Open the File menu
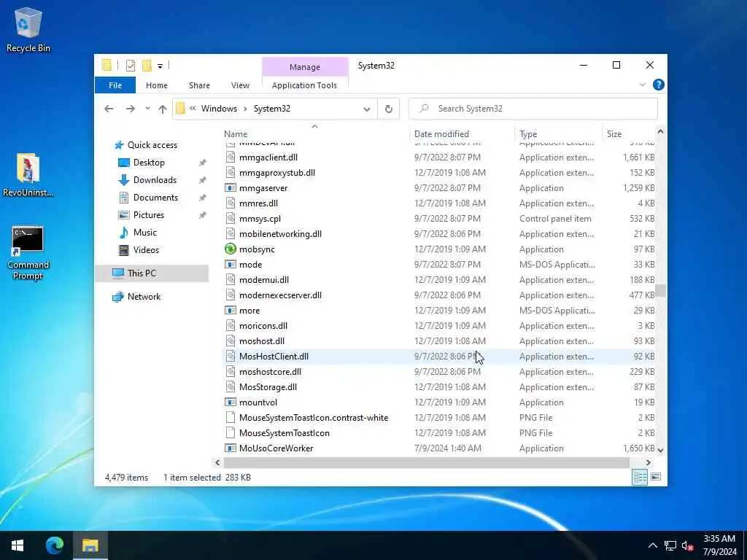This screenshot has height=560, width=747. pyautogui.click(x=115, y=85)
